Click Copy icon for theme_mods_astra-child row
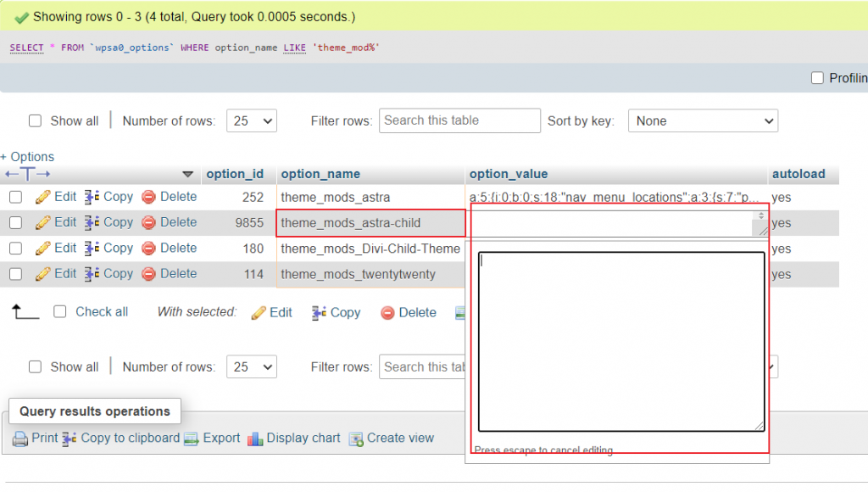The height and width of the screenshot is (492, 868). [x=92, y=223]
